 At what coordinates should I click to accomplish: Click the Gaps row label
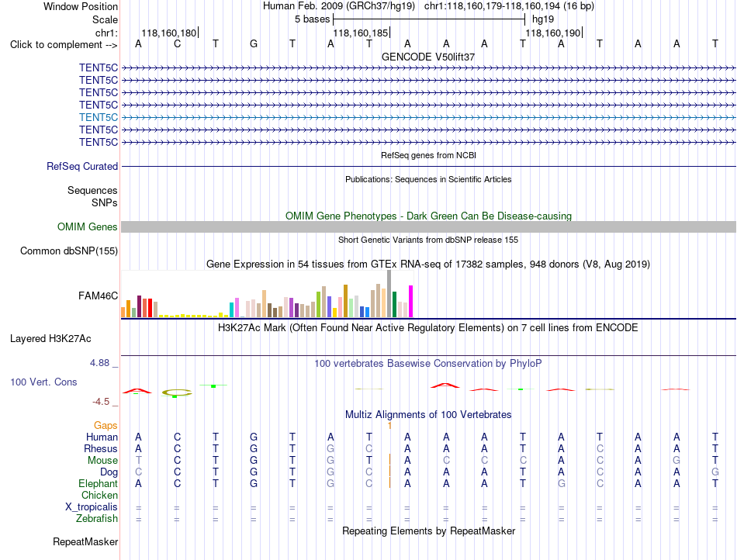point(106,426)
